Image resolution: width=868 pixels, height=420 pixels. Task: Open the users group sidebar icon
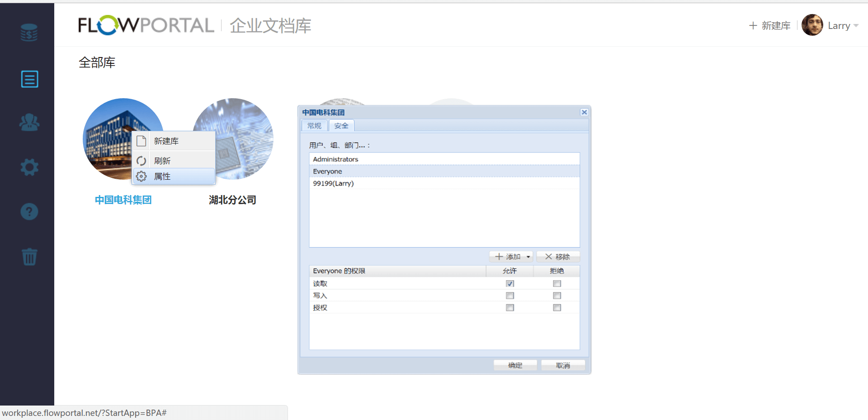(29, 122)
